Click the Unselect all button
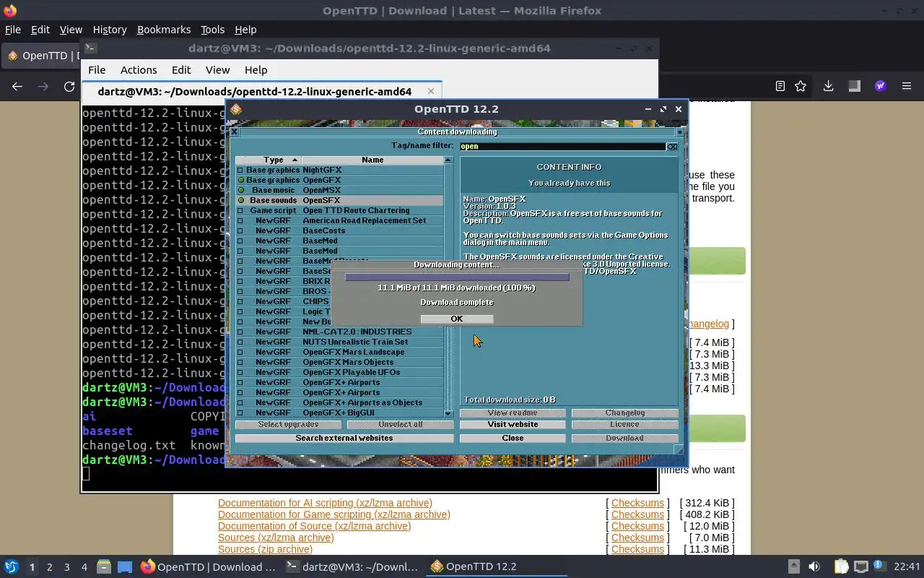 coord(401,424)
